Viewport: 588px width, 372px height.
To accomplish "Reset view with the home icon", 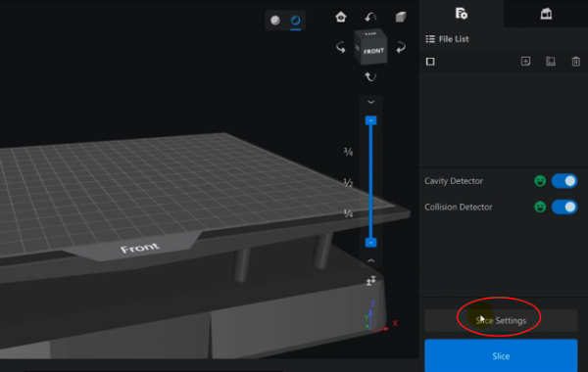I will coord(341,17).
